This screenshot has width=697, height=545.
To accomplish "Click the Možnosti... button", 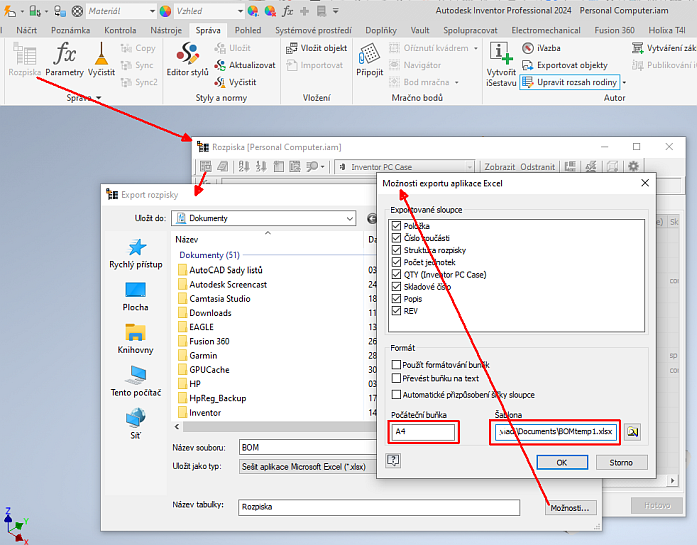I will click(x=572, y=508).
